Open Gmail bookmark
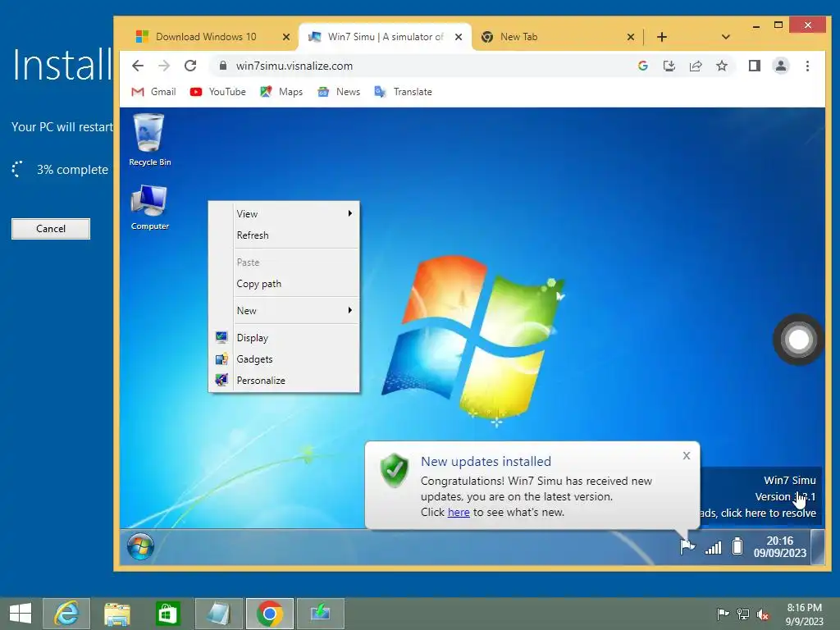The image size is (840, 630). [153, 92]
